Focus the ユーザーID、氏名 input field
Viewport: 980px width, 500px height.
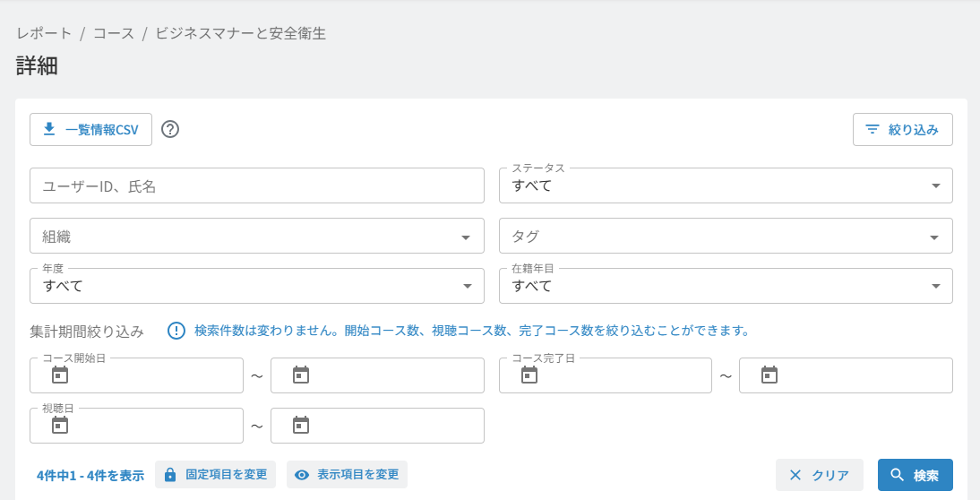257,185
